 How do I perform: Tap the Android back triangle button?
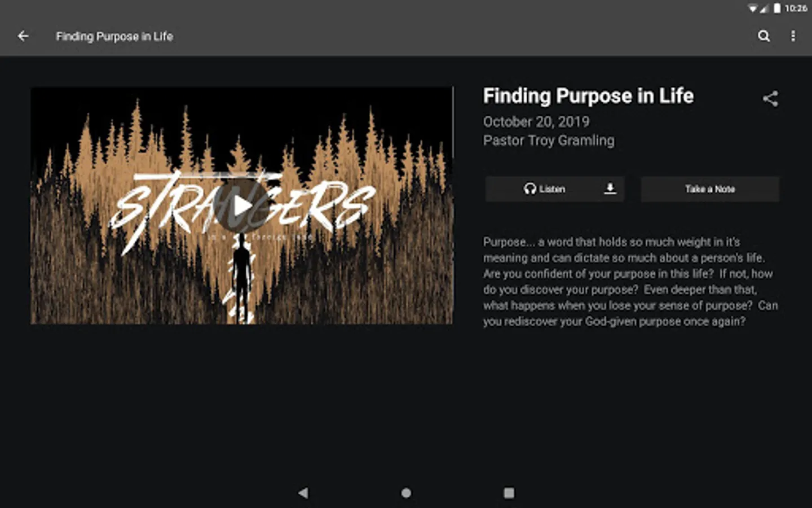click(x=303, y=493)
